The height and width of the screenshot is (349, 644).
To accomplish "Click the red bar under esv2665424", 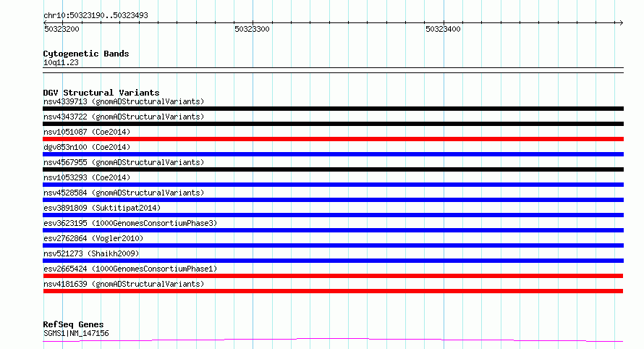I will (x=333, y=276).
